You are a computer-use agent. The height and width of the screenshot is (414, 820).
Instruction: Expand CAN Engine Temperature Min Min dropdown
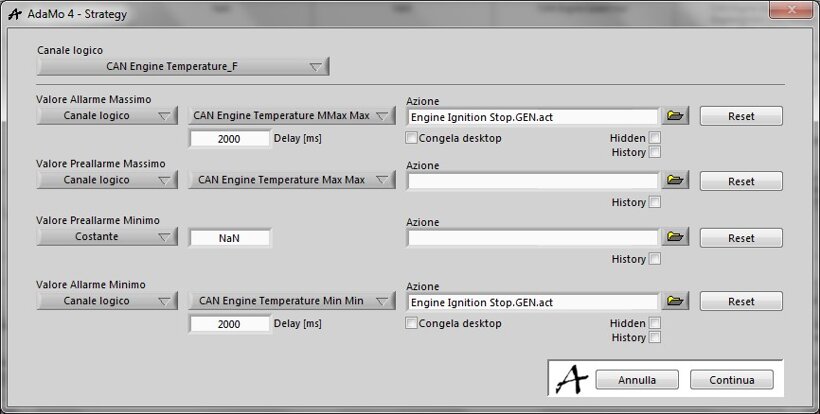[x=292, y=301]
